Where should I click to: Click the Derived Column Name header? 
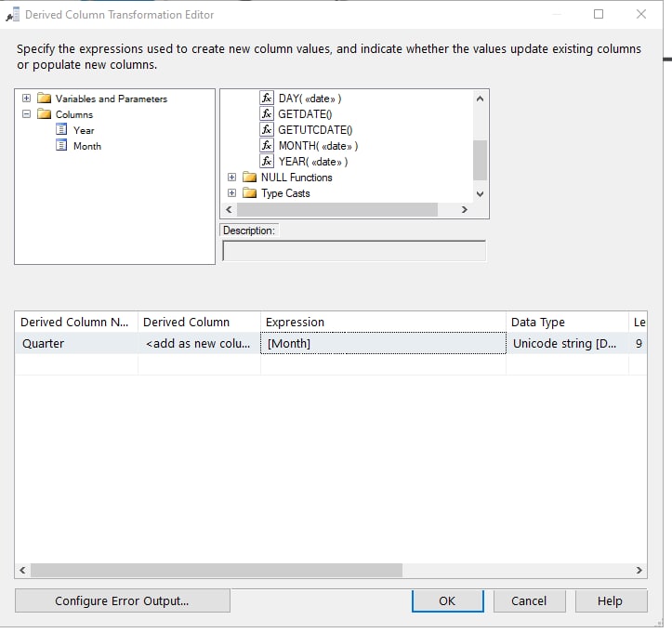pyautogui.click(x=76, y=322)
